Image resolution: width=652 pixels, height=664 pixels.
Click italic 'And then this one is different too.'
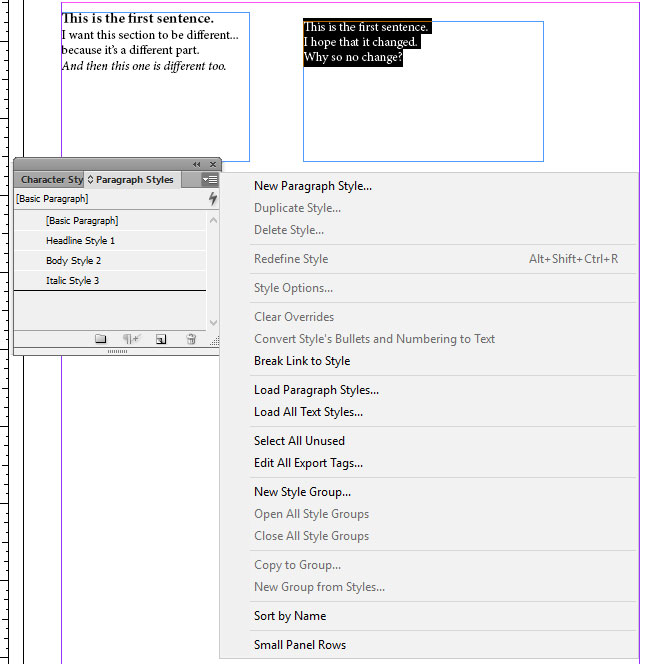144,66
